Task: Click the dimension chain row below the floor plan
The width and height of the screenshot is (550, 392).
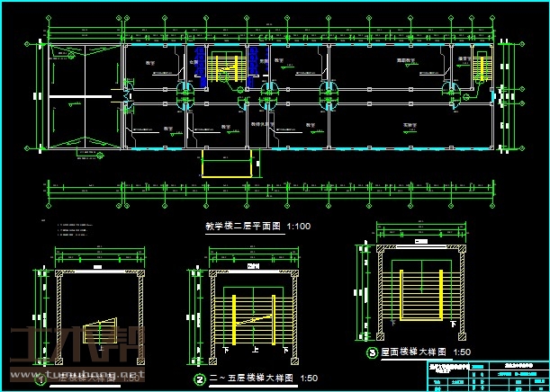Action: 270,190
